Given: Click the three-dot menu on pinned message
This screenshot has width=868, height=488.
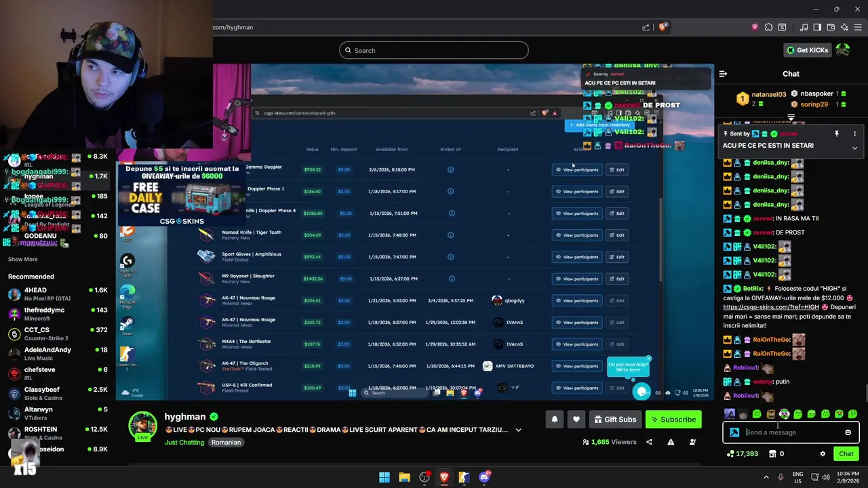Looking at the screenshot, I should 854,134.
